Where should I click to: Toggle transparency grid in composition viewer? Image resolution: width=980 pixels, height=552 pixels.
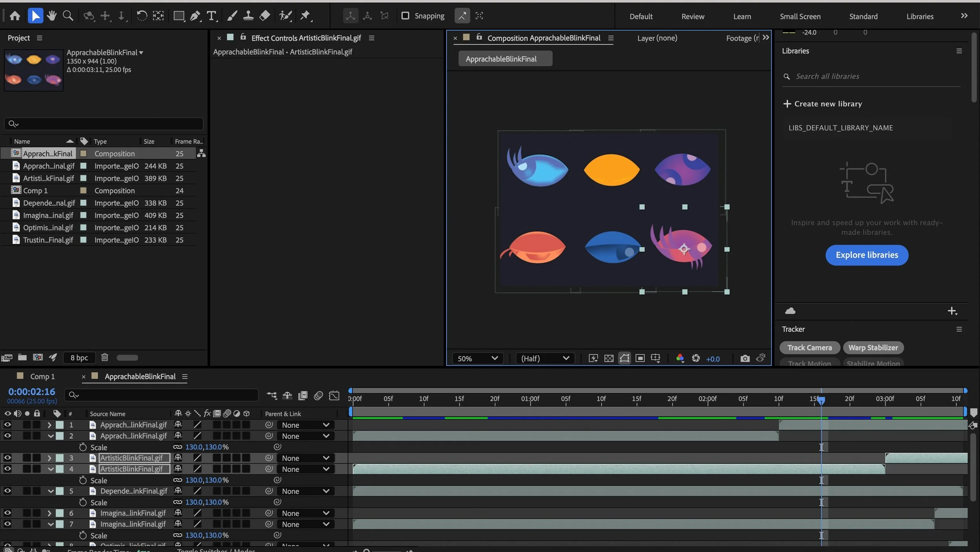point(609,358)
